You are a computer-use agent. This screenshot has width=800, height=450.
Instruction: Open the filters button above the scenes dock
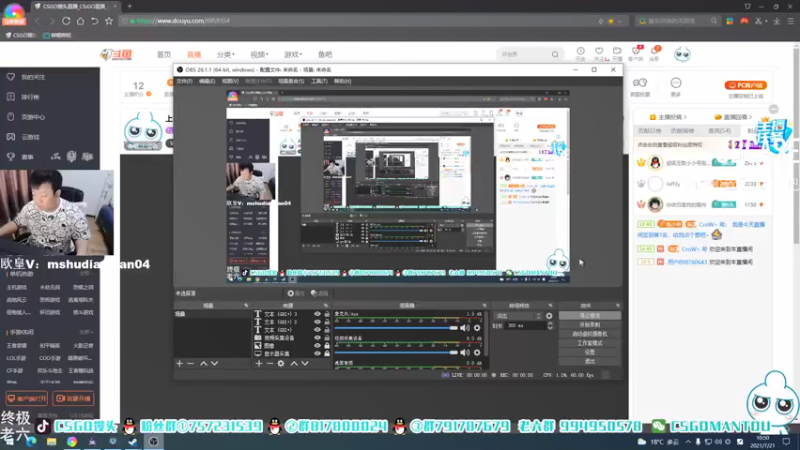pos(320,293)
